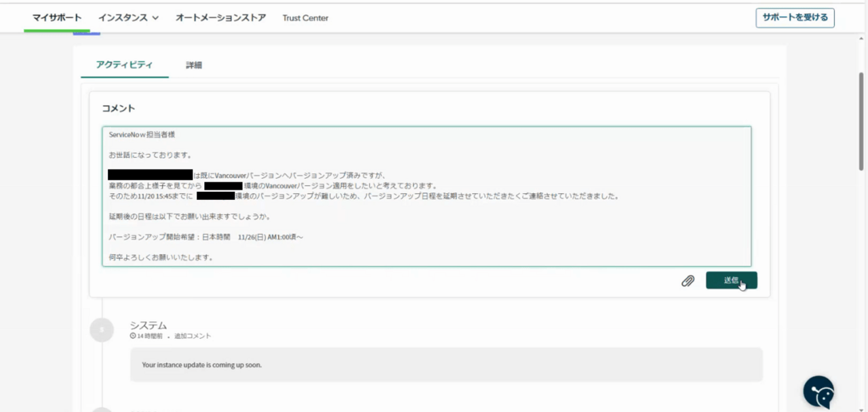
Task: Click the chevron arrow next to インスタンス
Action: [x=155, y=18]
